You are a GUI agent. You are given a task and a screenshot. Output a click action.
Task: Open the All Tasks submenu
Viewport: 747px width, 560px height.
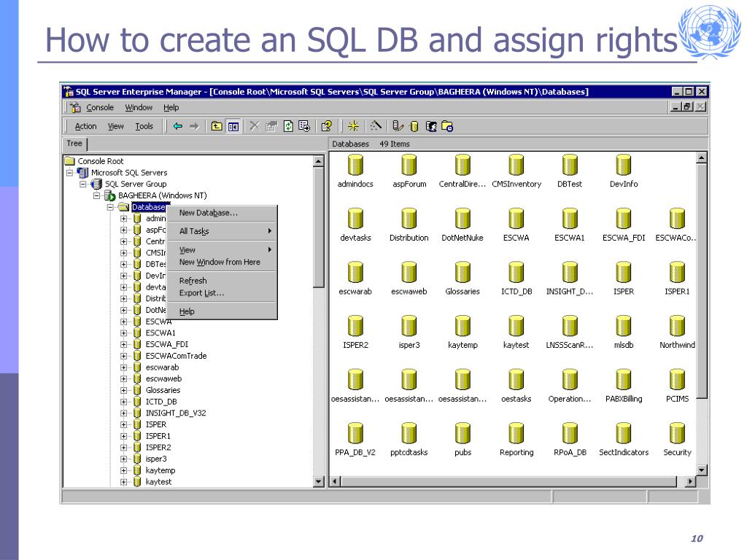(222, 231)
